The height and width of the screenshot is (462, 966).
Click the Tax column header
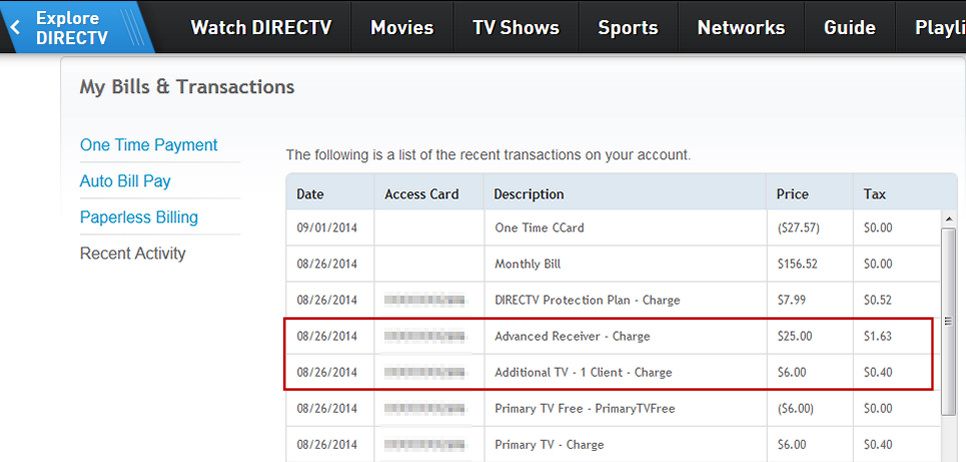coord(875,194)
